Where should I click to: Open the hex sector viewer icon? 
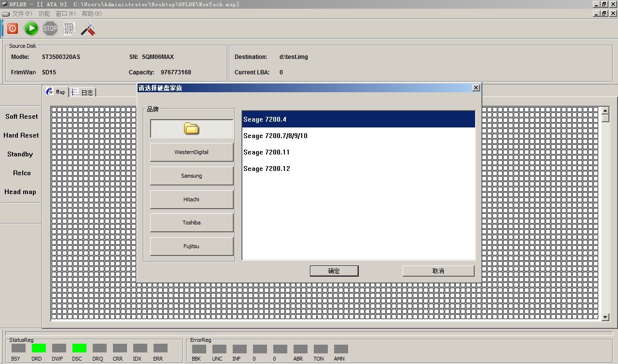coord(69,28)
